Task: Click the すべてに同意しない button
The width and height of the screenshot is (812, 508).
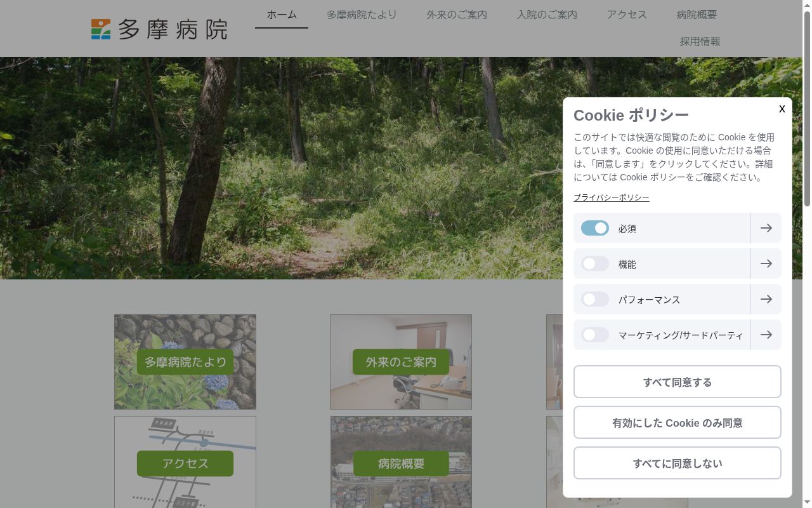Action: click(678, 463)
